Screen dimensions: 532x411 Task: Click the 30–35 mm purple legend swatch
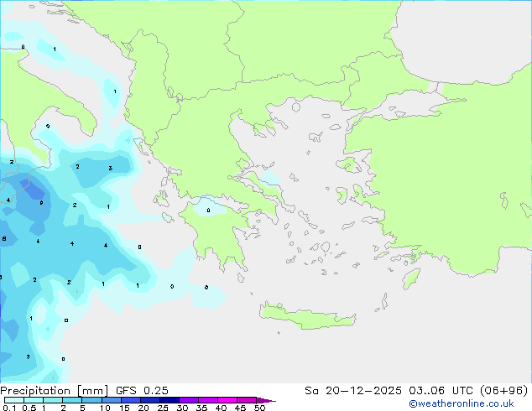(189, 400)
